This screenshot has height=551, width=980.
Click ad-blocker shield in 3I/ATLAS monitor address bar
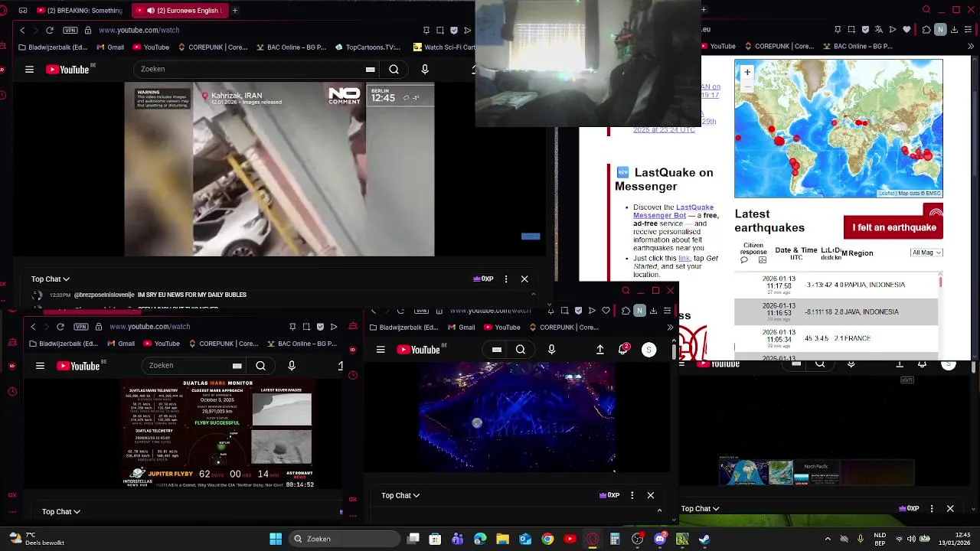pyautogui.click(x=320, y=327)
